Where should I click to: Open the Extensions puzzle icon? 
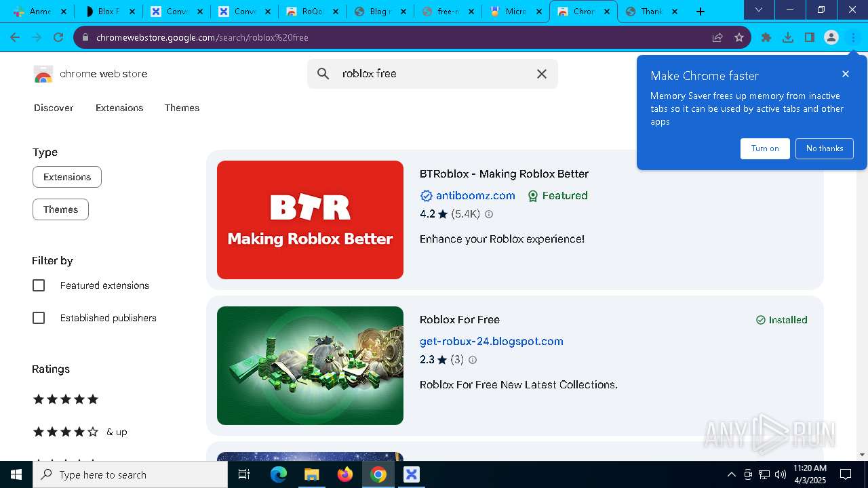point(766,37)
